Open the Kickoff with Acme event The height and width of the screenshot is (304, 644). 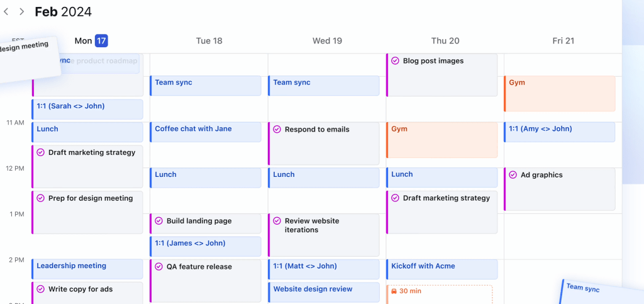[441, 269]
